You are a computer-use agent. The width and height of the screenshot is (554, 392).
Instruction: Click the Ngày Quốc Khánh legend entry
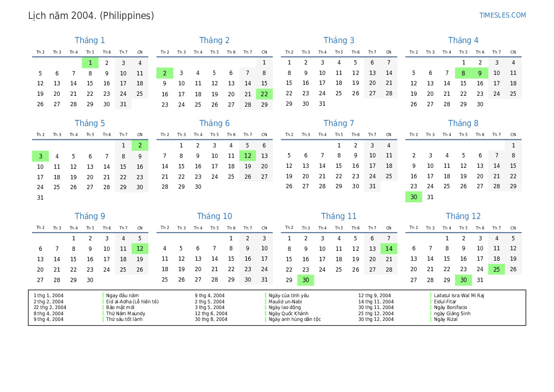tap(288, 313)
